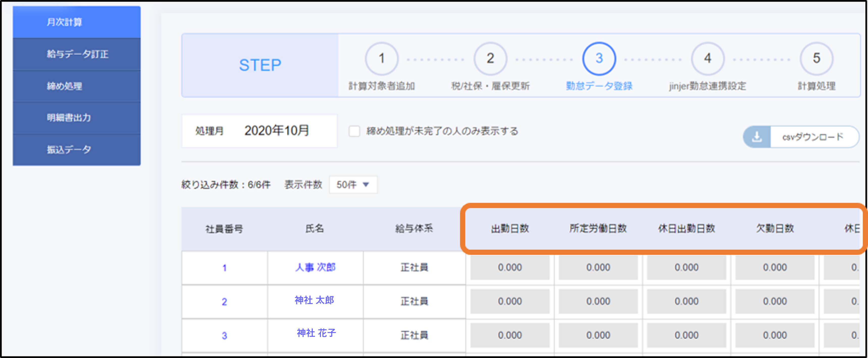Click 所定労働日数 field for 神社 太郎
Screen dimensions: 868x358
(598, 301)
